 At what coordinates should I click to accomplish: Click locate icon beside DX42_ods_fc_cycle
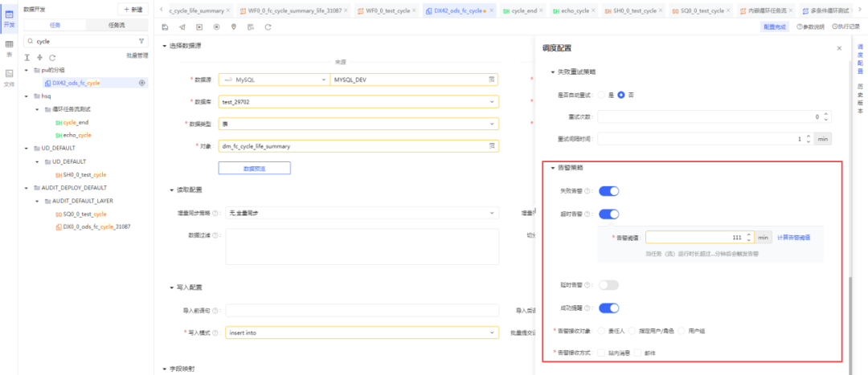point(142,83)
